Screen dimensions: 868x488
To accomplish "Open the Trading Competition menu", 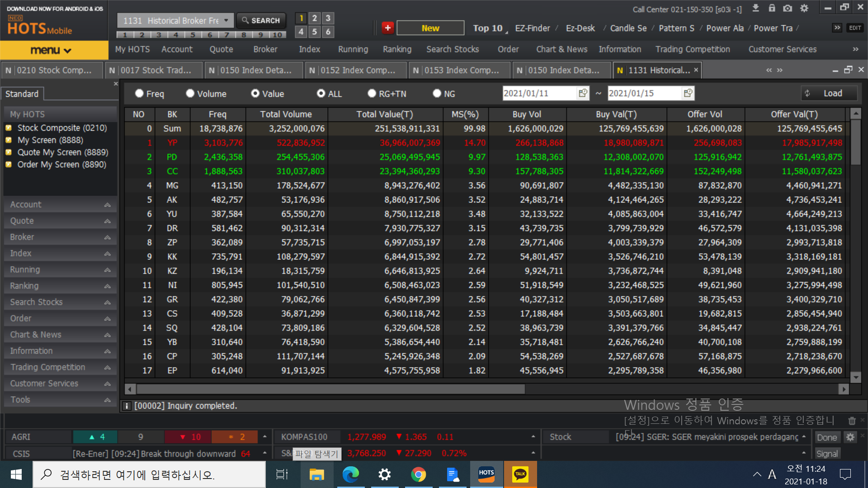I will pyautogui.click(x=693, y=49).
